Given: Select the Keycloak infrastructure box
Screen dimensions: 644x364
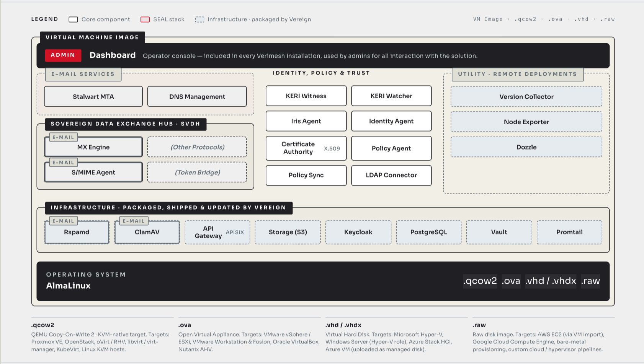Looking at the screenshot, I should point(358,232).
